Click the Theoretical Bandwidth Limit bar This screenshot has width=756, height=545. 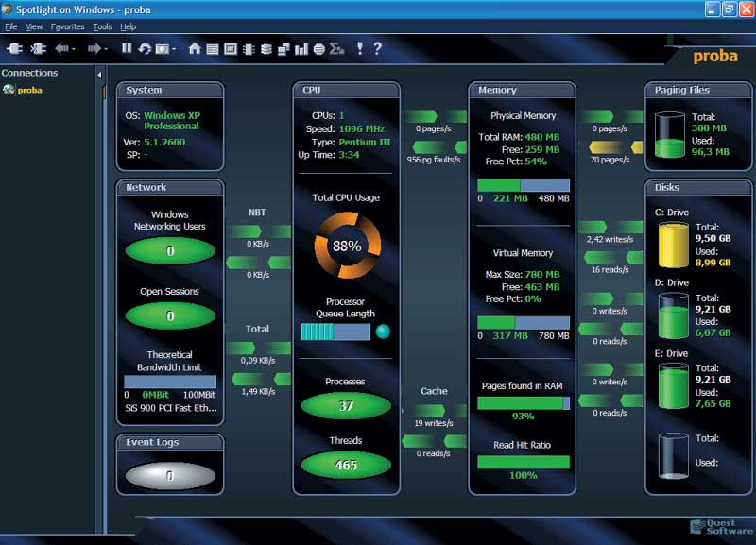point(170,382)
